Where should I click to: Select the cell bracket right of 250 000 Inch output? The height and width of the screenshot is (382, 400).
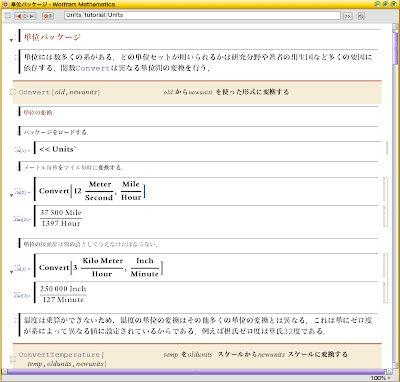coord(385,292)
